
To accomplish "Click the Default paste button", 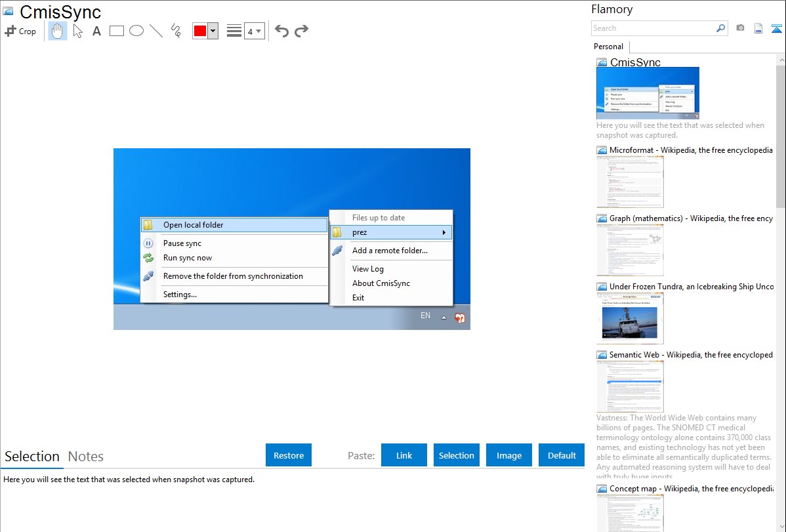I will coord(562,455).
